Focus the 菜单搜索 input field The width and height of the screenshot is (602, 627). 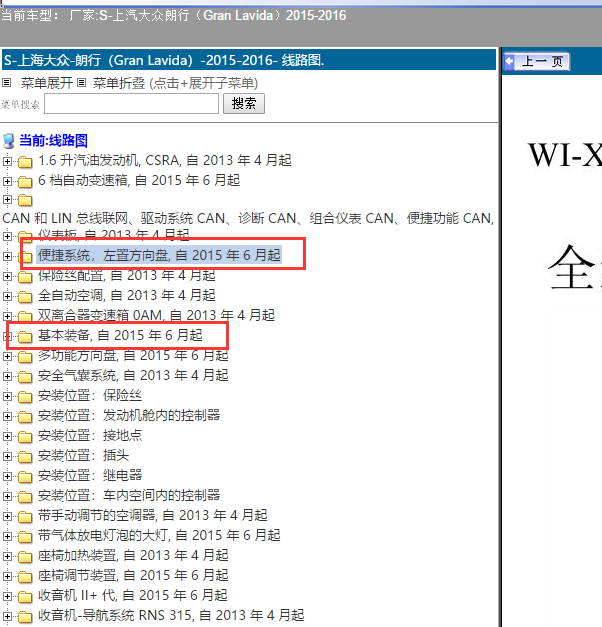(131, 104)
